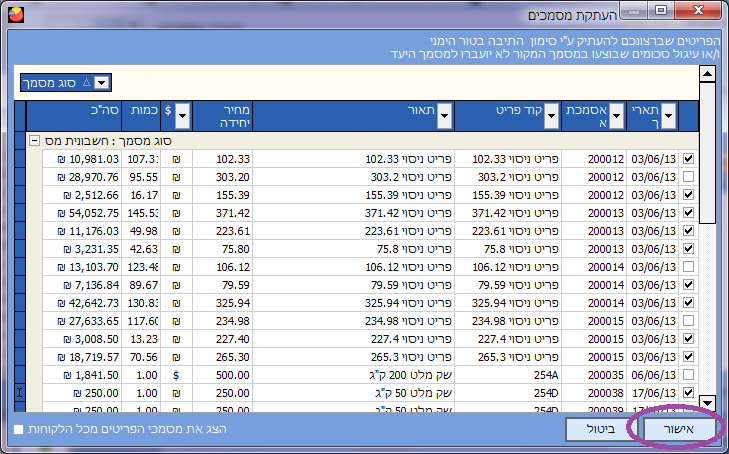Viewport: 729px width, 454px height.
Task: Maximize the העתקת מסמכים window
Action: pos(660,12)
